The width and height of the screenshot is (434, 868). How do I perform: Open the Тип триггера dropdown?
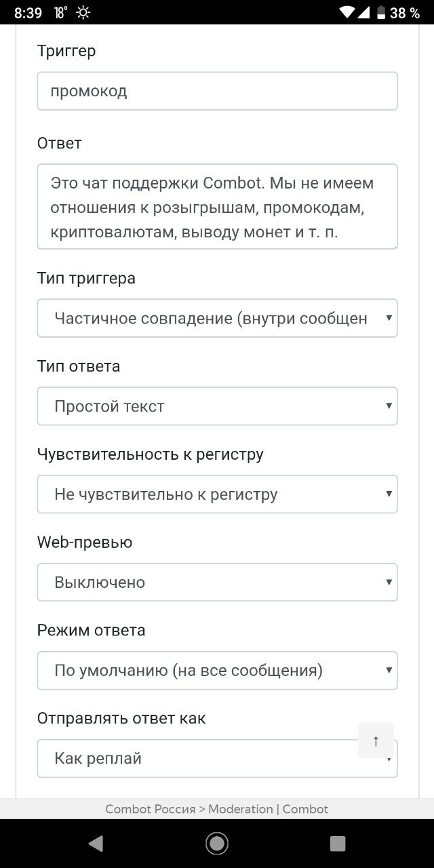tap(217, 318)
